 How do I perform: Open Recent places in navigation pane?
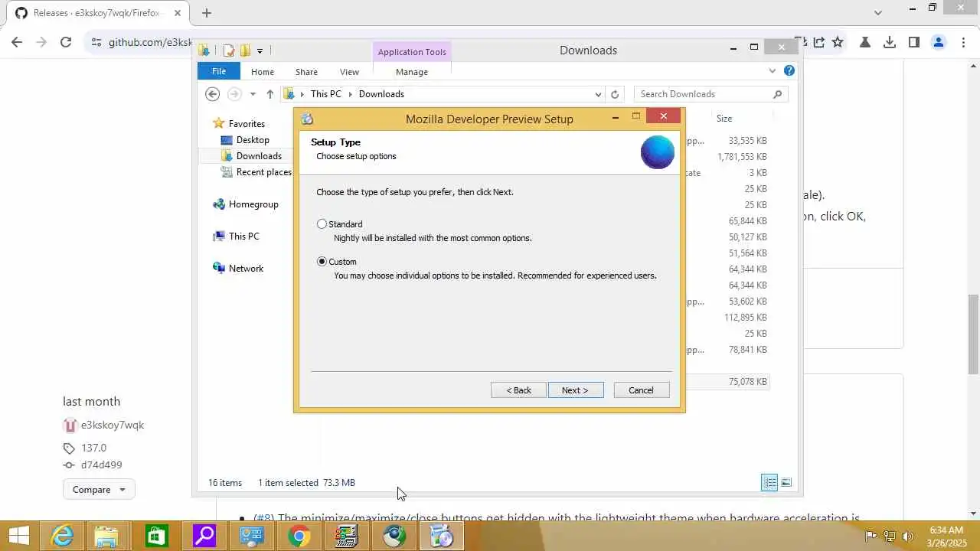[x=263, y=172]
